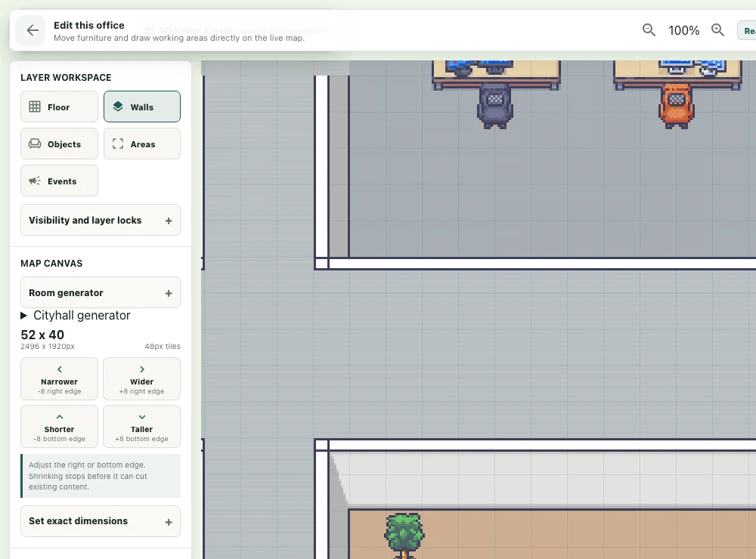
Task: Click the gray office chair on canvas
Action: tap(494, 107)
